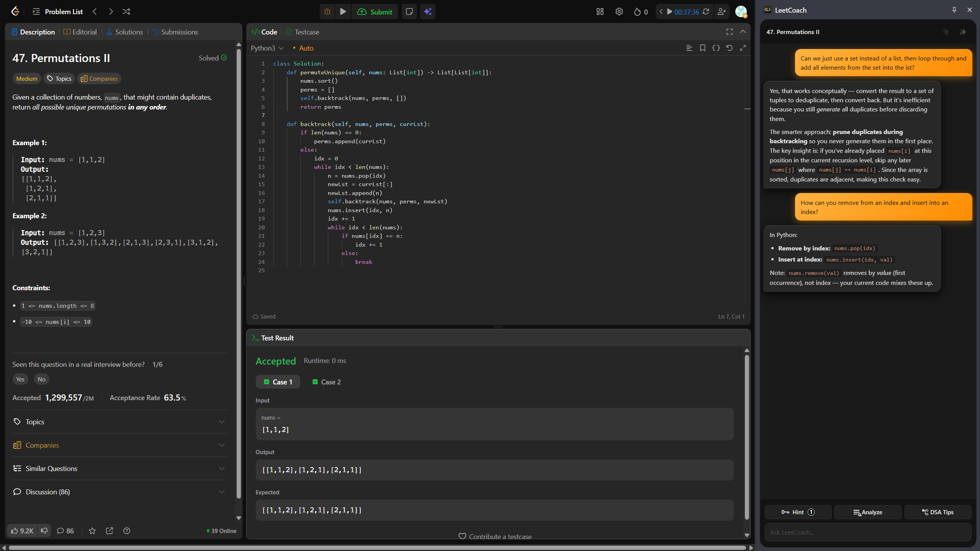Viewport: 980px width, 551px height.
Task: Switch to the Testcase tab
Action: (x=303, y=32)
